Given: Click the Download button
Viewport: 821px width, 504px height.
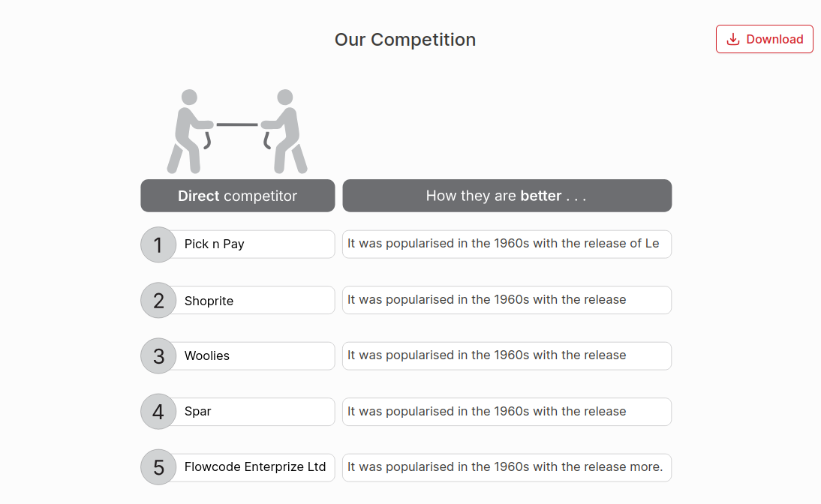Looking at the screenshot, I should click(765, 39).
